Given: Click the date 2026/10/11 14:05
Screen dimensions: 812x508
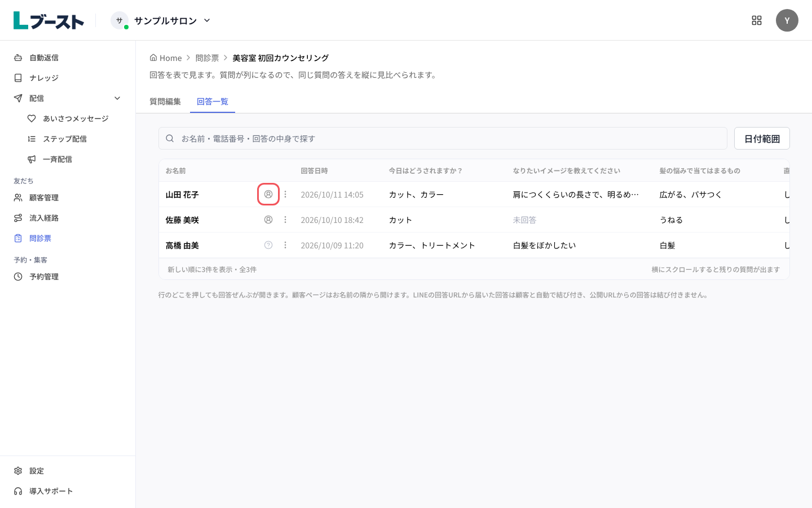Looking at the screenshot, I should (x=332, y=195).
